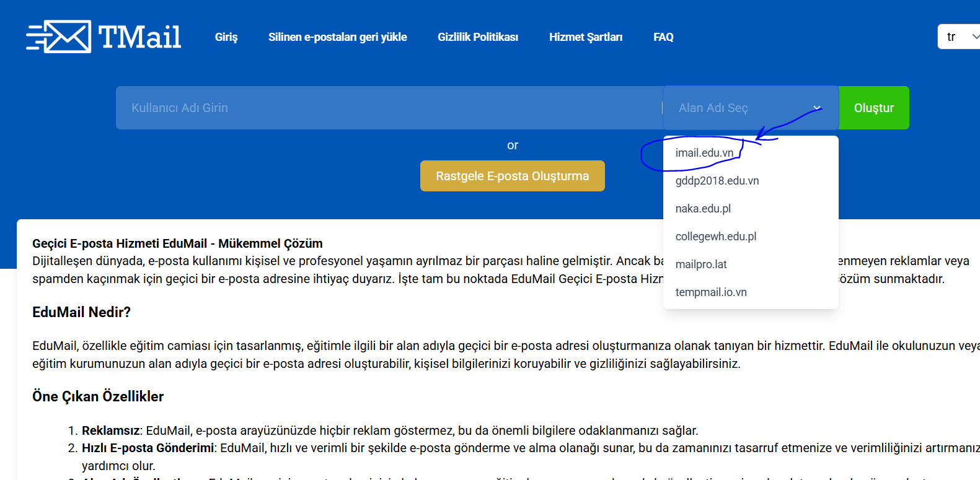Click the Hızlı E-posta Gönderimi item

(x=148, y=448)
